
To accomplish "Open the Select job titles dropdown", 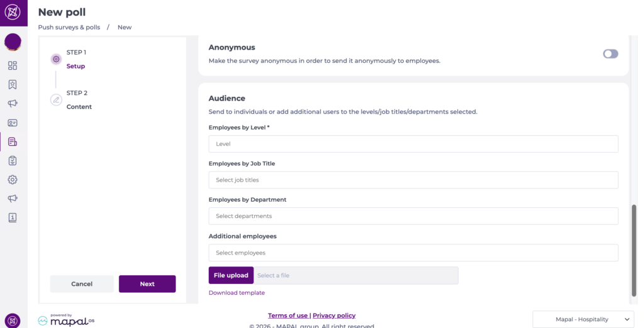I will pos(413,180).
